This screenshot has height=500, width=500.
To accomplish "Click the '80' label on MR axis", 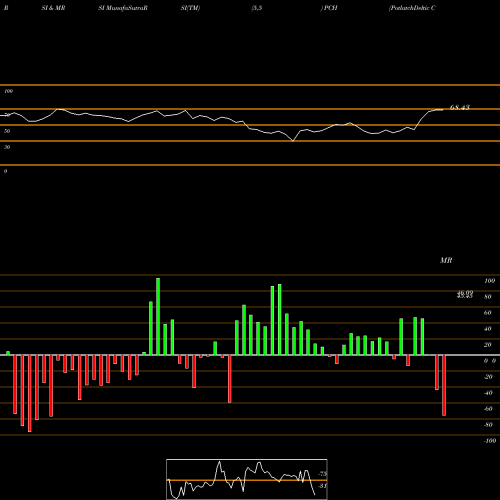I will 488,297.
